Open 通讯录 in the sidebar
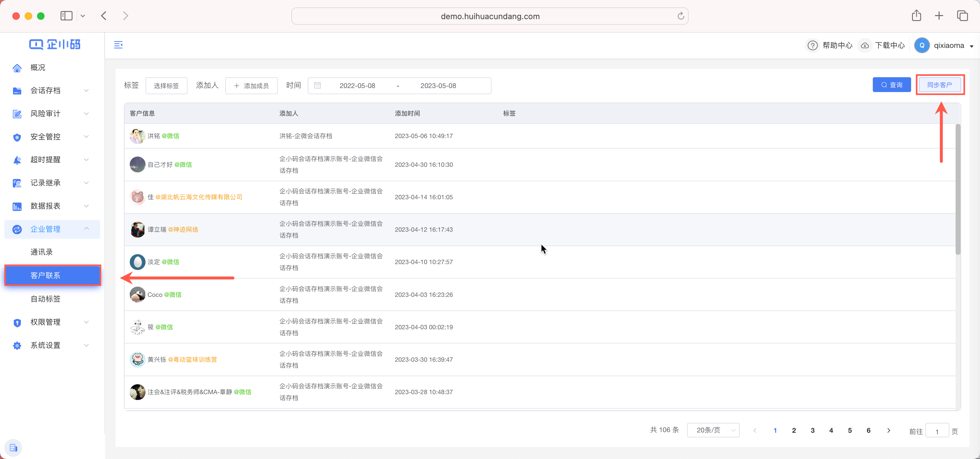 [x=41, y=252]
